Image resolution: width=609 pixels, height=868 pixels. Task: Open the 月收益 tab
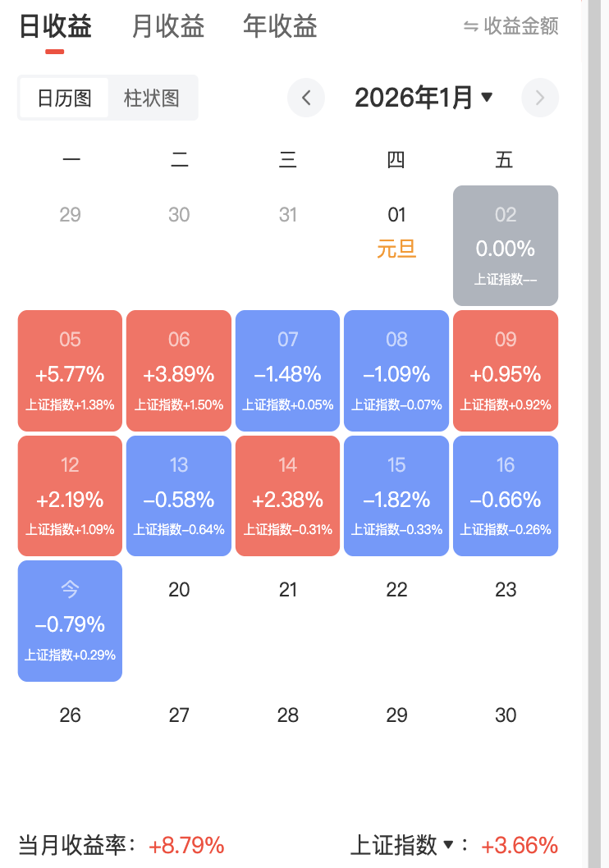168,26
